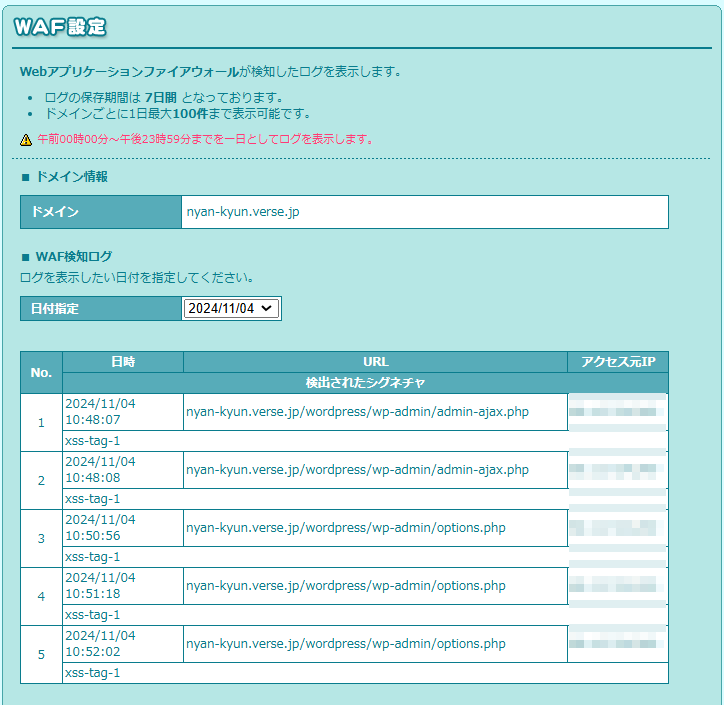Open the 2024/11/04 date dropdown
The height and width of the screenshot is (705, 724).
pyautogui.click(x=231, y=309)
